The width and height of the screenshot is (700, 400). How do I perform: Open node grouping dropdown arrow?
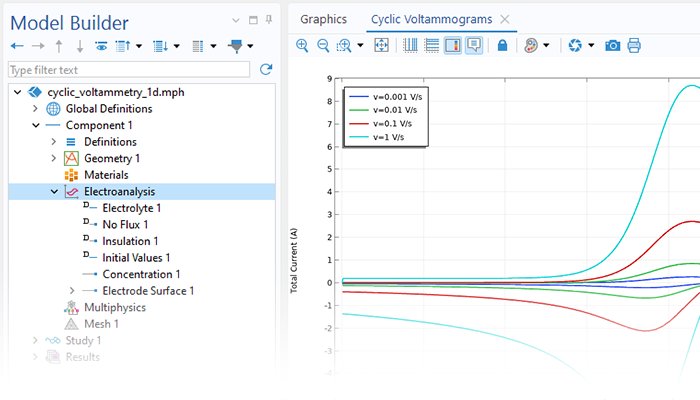pyautogui.click(x=213, y=46)
